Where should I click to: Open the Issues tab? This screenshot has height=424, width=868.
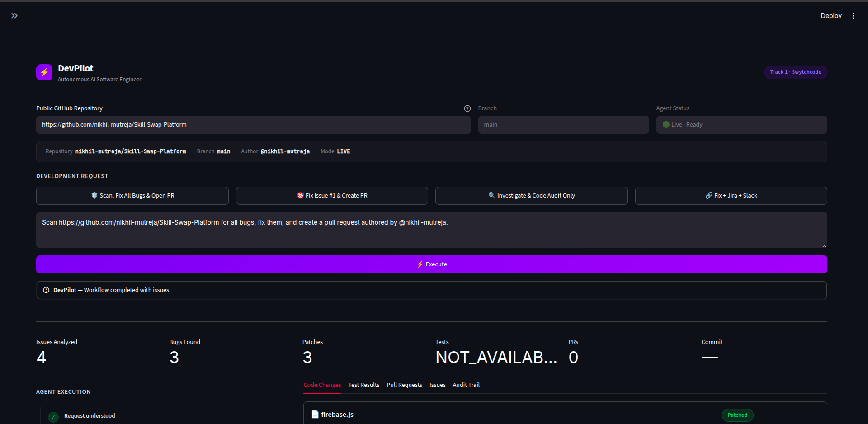pyautogui.click(x=438, y=385)
